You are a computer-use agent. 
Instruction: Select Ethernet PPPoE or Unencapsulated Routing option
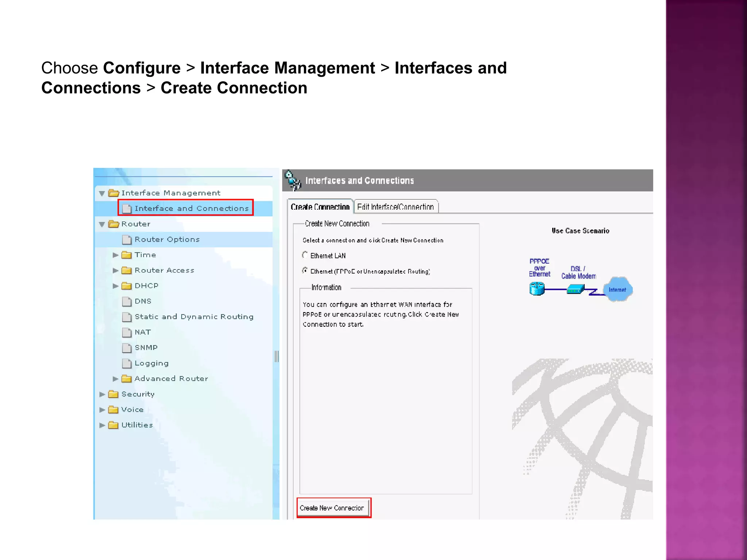305,271
